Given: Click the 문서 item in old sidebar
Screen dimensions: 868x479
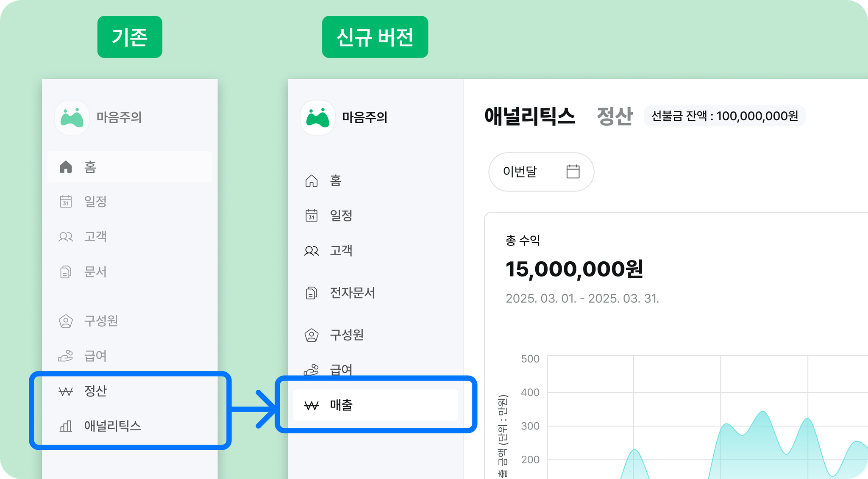Looking at the screenshot, I should [x=130, y=271].
